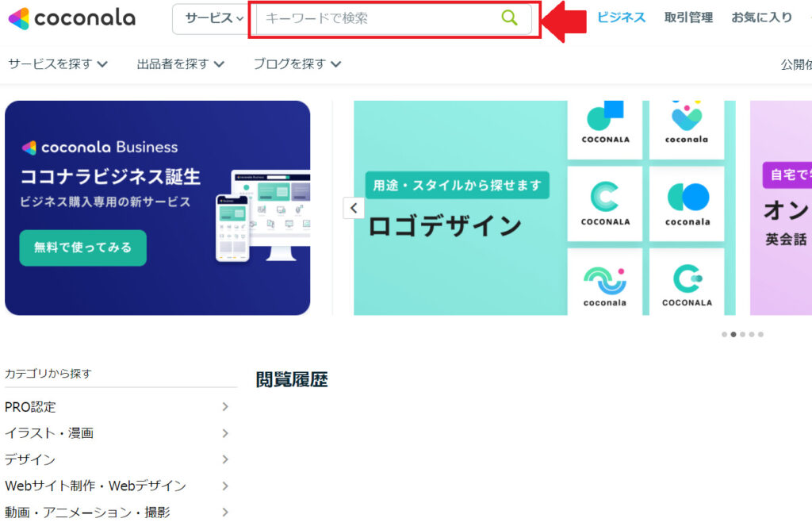This screenshot has height=530, width=812.
Task: Open the 自宅で英会話 banner at right edge
Action: click(x=781, y=208)
